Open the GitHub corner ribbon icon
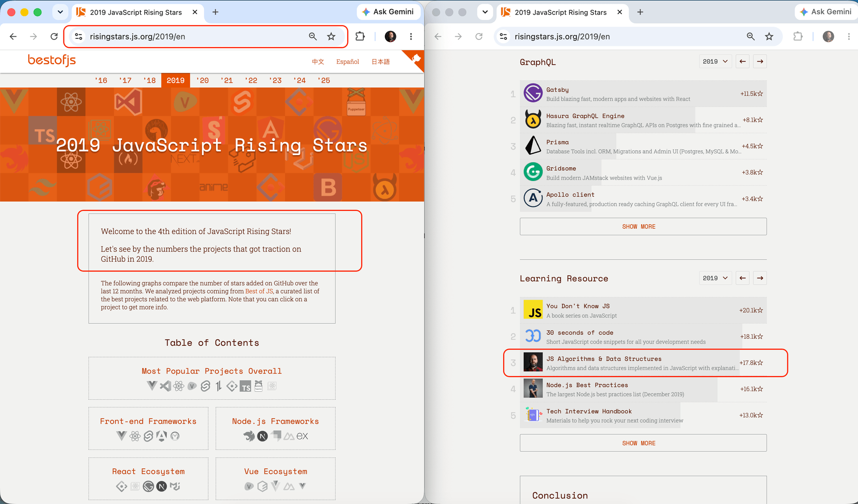The width and height of the screenshot is (858, 504). (x=416, y=59)
